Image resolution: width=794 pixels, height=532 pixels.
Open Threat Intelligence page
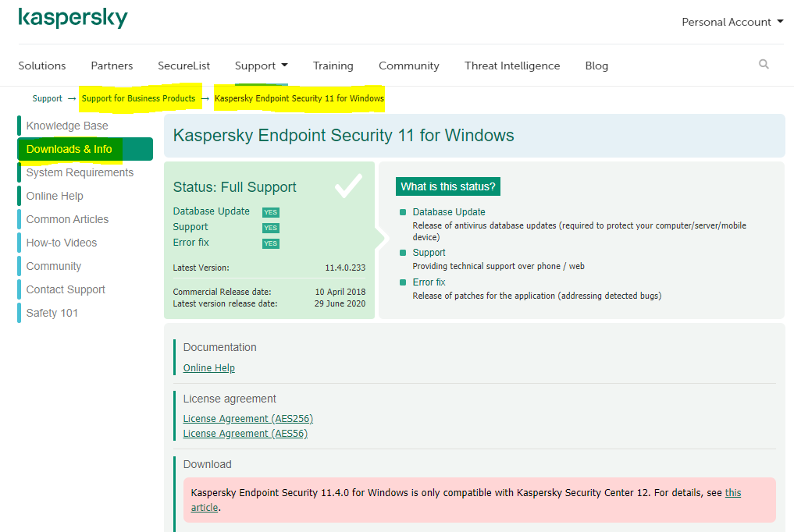pos(511,66)
